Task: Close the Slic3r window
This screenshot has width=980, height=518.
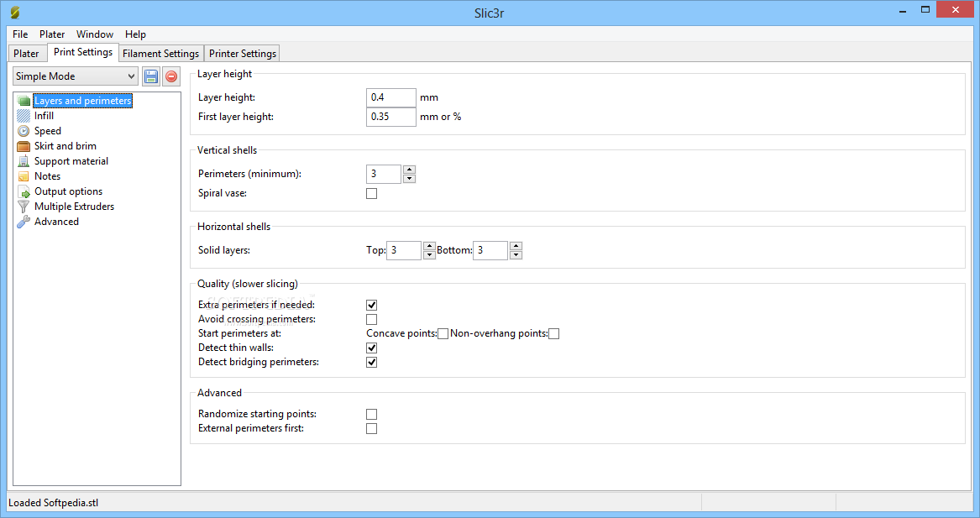Action: (x=955, y=9)
